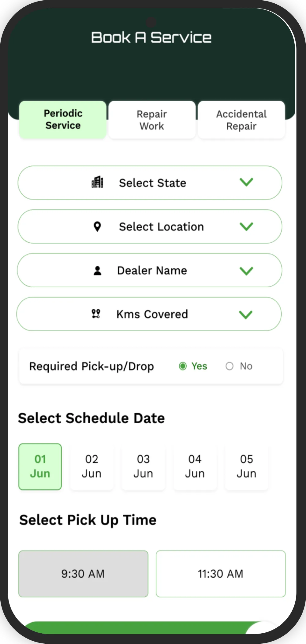Switch to the Repair Work tab
Screen dimensions: 306x644
152,120
